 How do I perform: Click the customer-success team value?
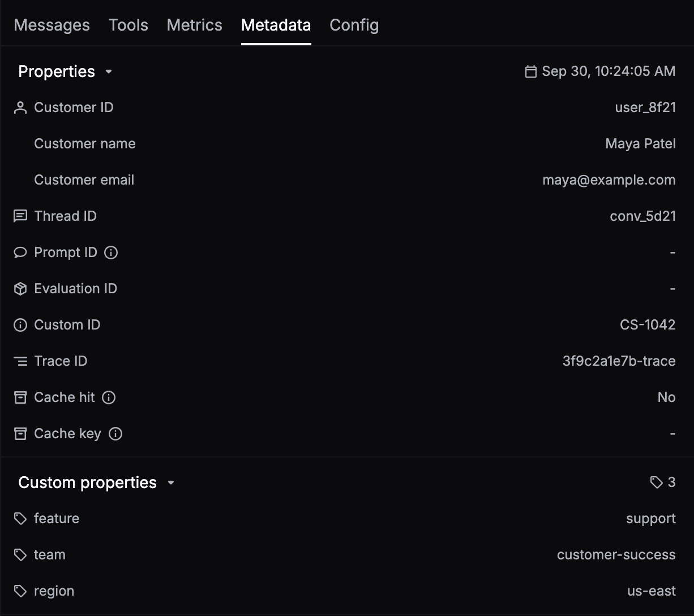point(616,555)
